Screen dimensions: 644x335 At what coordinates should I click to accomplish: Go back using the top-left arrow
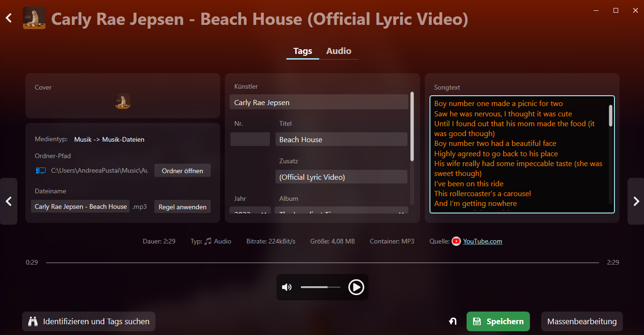[8, 18]
